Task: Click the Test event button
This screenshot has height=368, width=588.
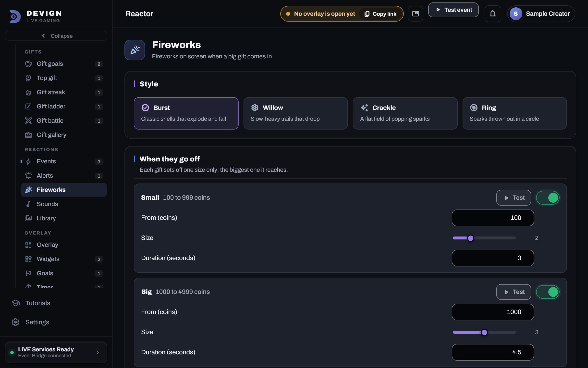Action: click(453, 10)
